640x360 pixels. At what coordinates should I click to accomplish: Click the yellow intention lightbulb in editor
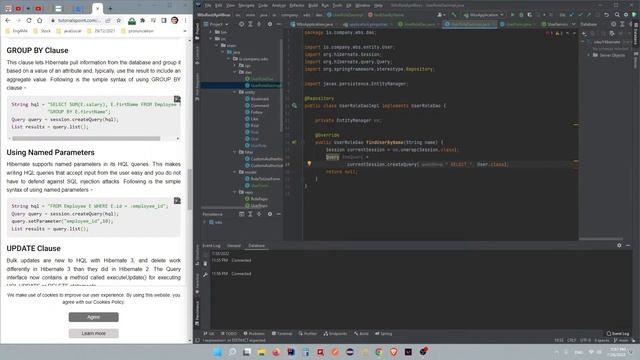tap(309, 164)
